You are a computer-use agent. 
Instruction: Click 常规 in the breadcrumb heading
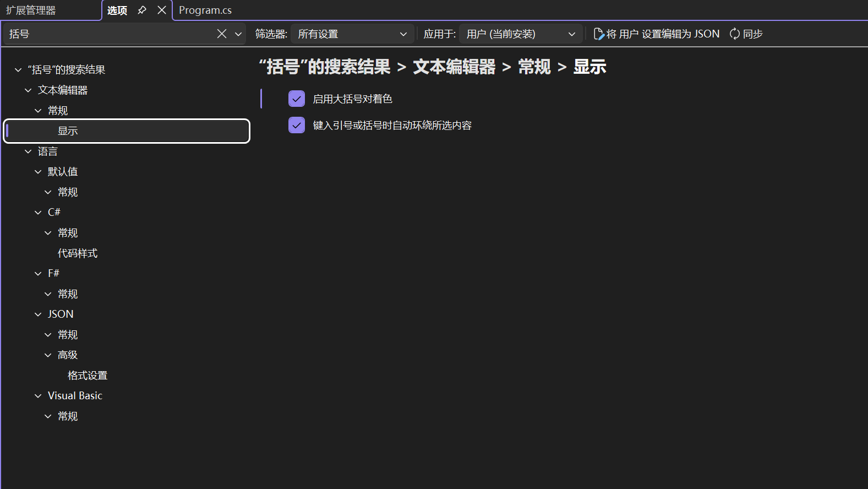pos(534,67)
